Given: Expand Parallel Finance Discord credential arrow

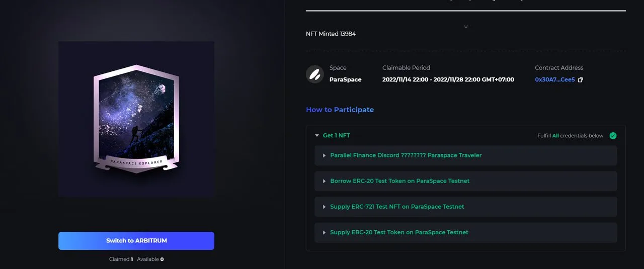Looking at the screenshot, I should (325, 156).
